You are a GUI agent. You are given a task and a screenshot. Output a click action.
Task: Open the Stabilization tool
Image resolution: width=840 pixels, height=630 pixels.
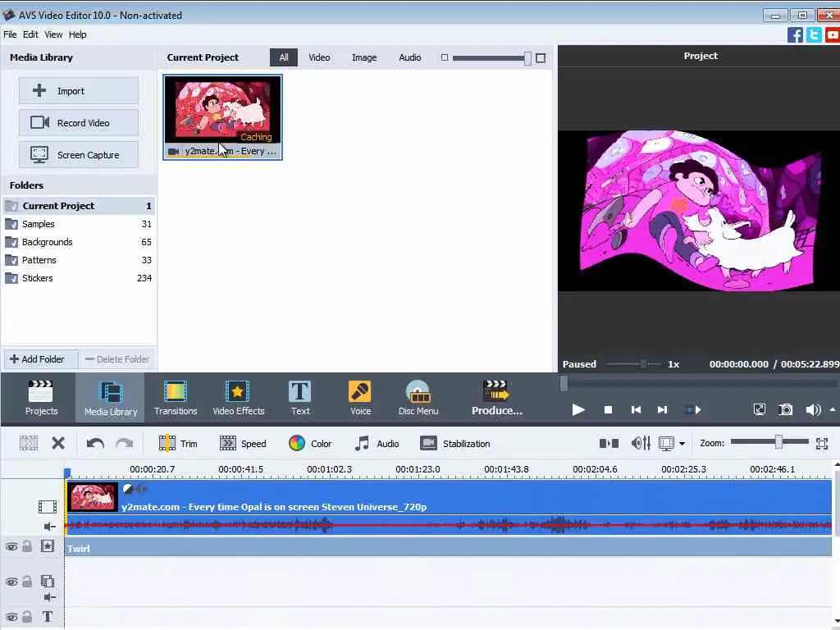click(x=454, y=444)
